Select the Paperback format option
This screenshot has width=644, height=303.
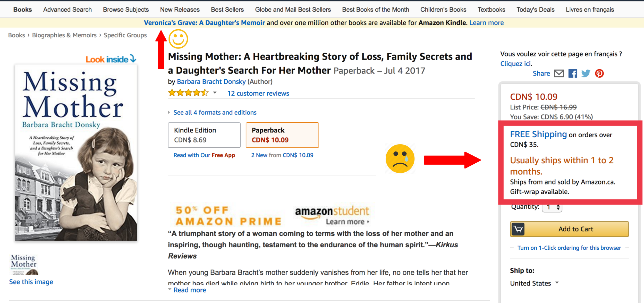tap(282, 135)
